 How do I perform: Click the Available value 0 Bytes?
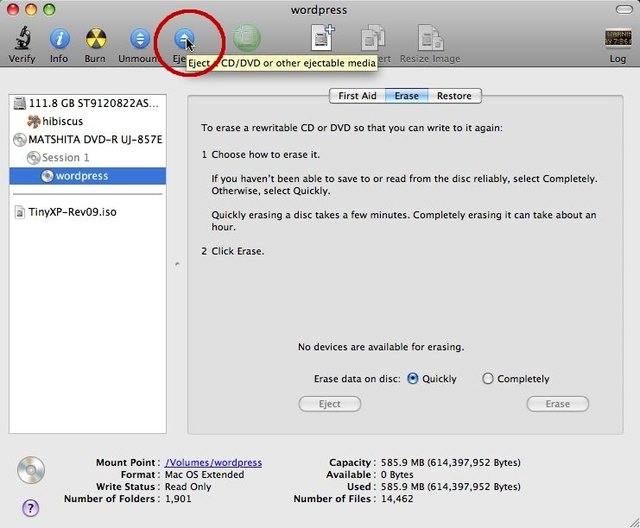click(397, 475)
